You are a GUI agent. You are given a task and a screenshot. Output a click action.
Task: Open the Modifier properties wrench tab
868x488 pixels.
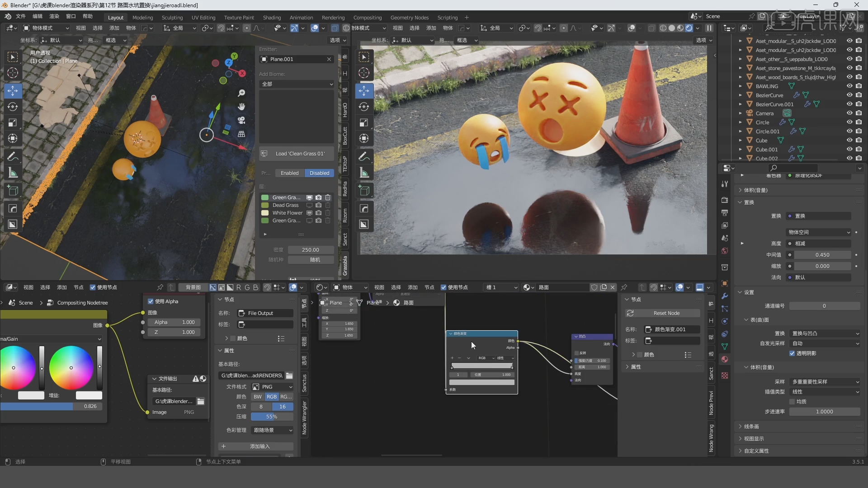[725, 296]
